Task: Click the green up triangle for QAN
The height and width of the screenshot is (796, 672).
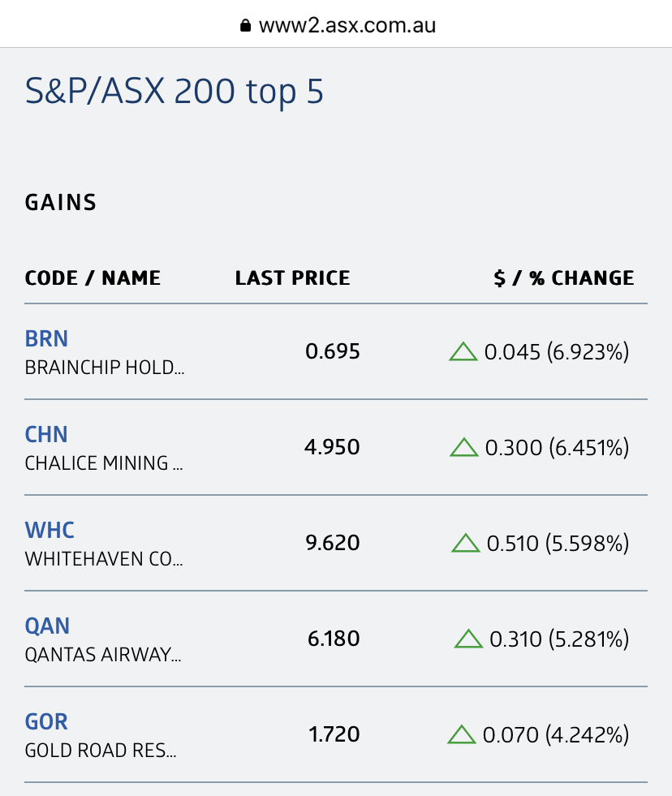Action: click(x=468, y=639)
